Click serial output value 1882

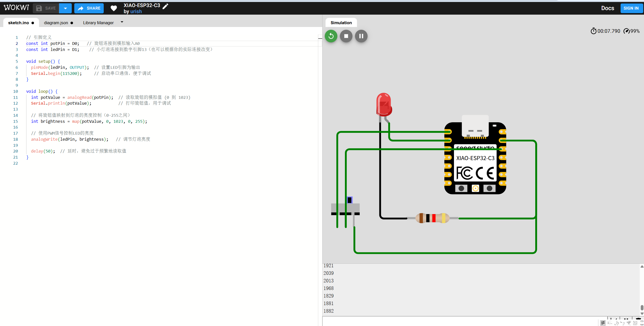[x=329, y=311]
